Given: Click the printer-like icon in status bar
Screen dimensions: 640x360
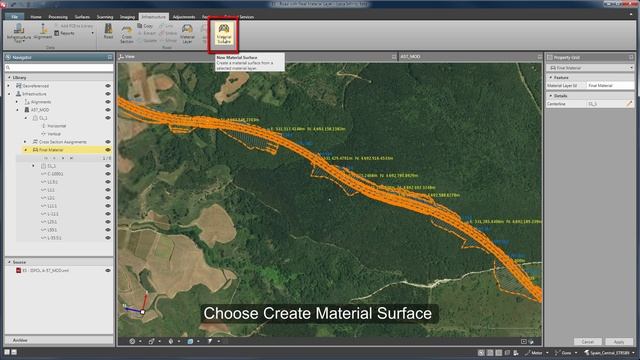Looking at the screenshot, I should [516, 352].
